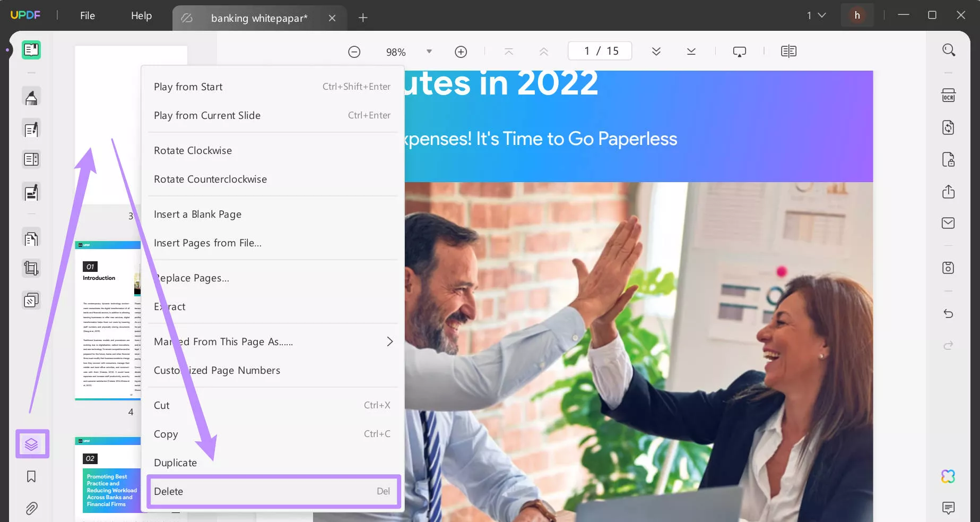Open the UPDF AI assistant

pyautogui.click(x=949, y=476)
